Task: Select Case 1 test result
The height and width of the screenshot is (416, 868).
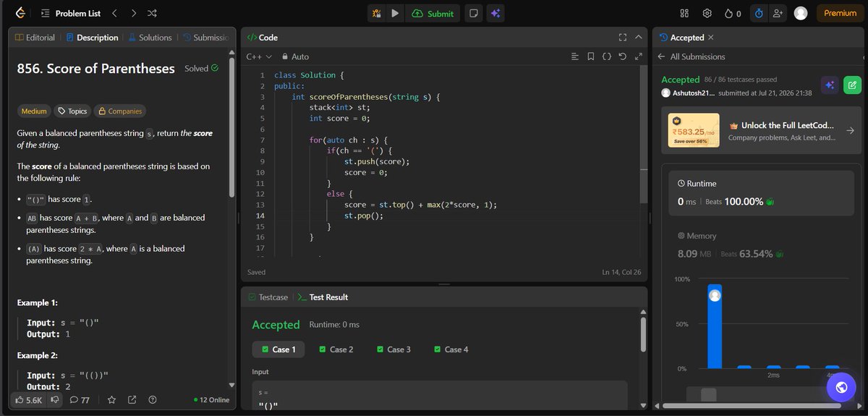Action: [278, 349]
